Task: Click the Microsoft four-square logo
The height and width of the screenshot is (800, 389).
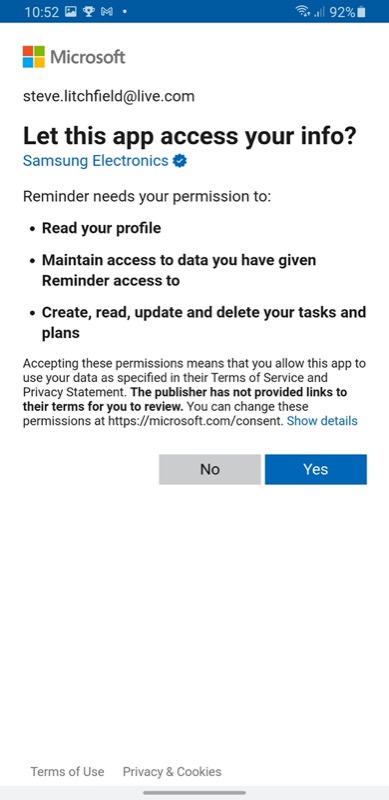Action: 34,57
